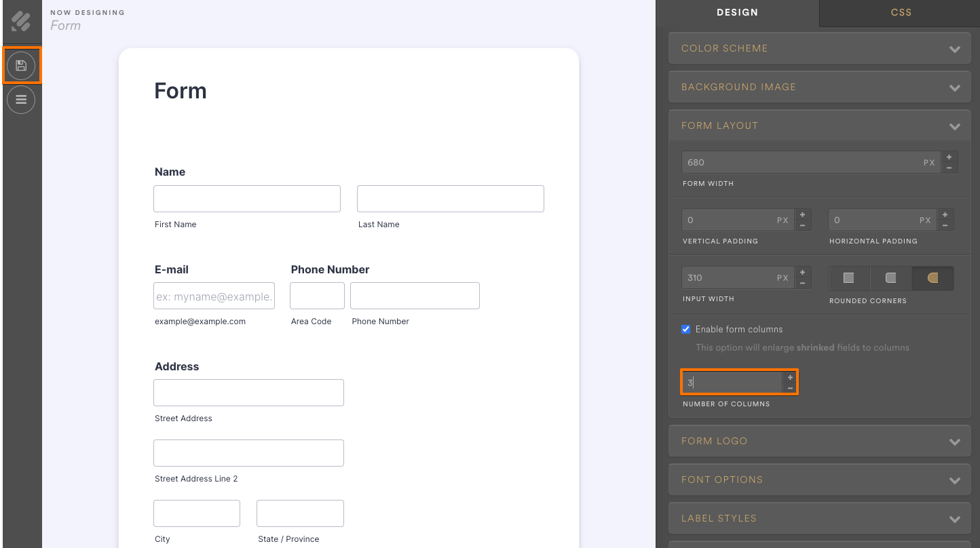The height and width of the screenshot is (548, 980).
Task: Click the First Name field in the form preview
Action: tap(246, 198)
